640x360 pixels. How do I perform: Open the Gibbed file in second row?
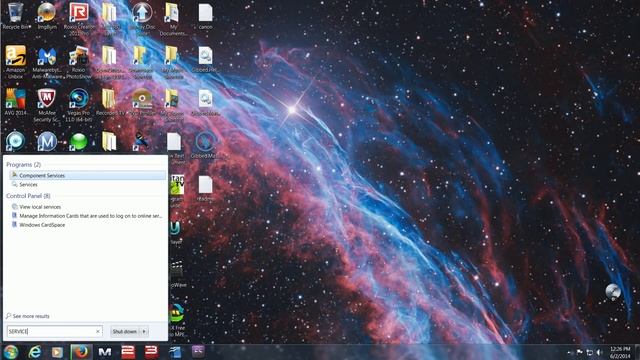click(x=205, y=60)
